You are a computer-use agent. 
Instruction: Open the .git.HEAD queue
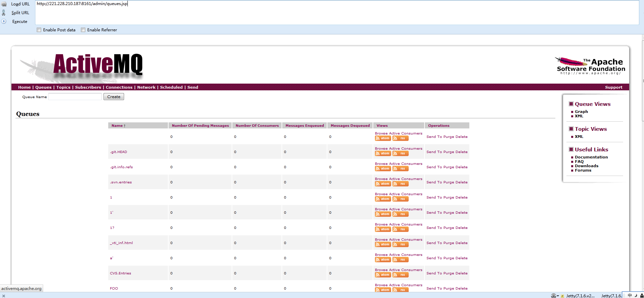(x=118, y=152)
